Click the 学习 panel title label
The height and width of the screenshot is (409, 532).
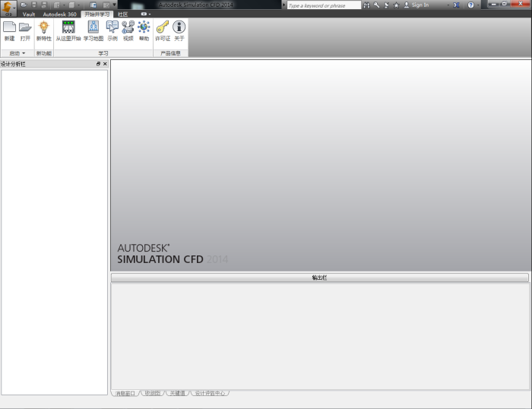pyautogui.click(x=103, y=53)
